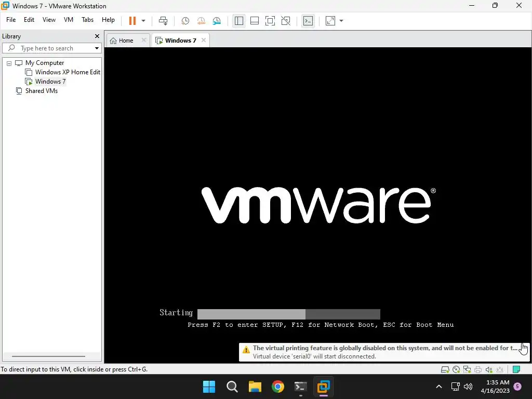Open taskbar Search
The height and width of the screenshot is (399, 532).
pyautogui.click(x=232, y=387)
